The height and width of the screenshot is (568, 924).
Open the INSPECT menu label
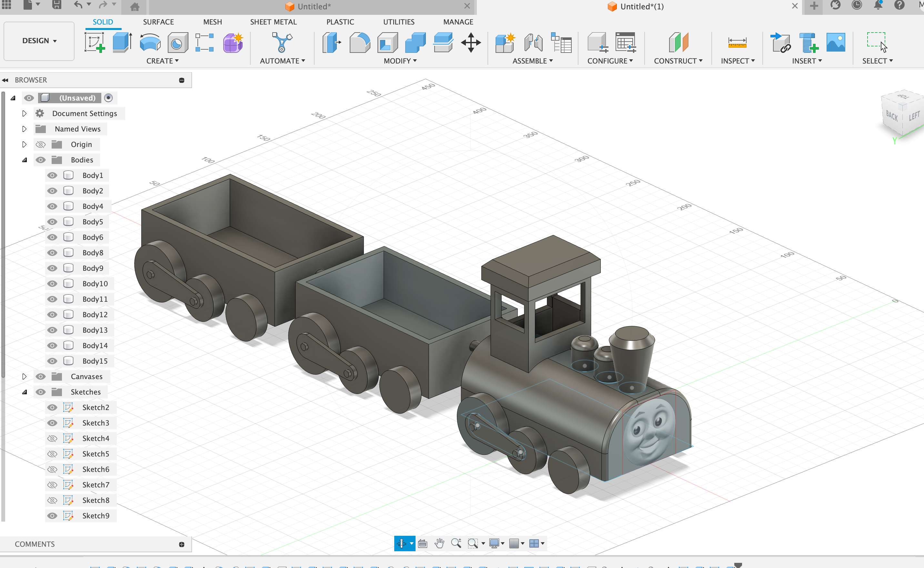tap(738, 61)
